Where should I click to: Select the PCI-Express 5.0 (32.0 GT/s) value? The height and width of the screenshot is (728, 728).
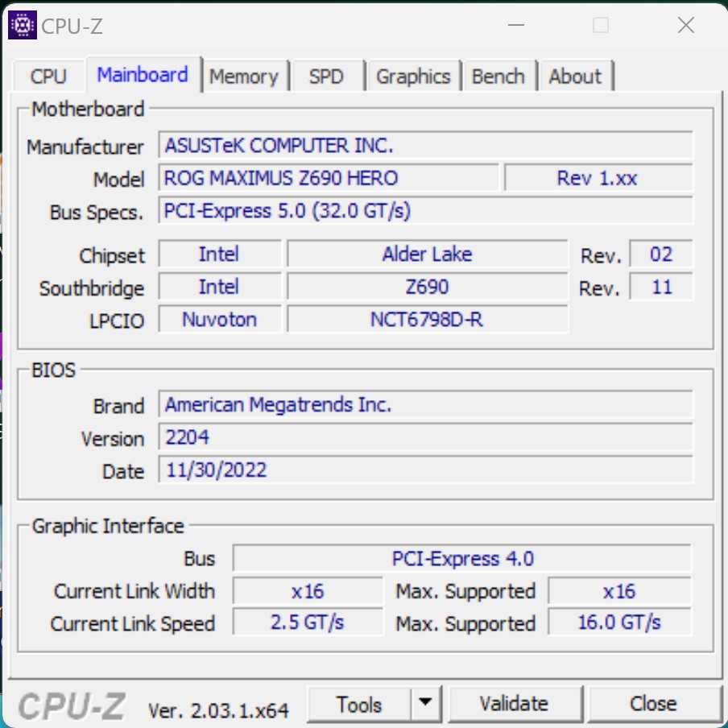[x=426, y=211]
